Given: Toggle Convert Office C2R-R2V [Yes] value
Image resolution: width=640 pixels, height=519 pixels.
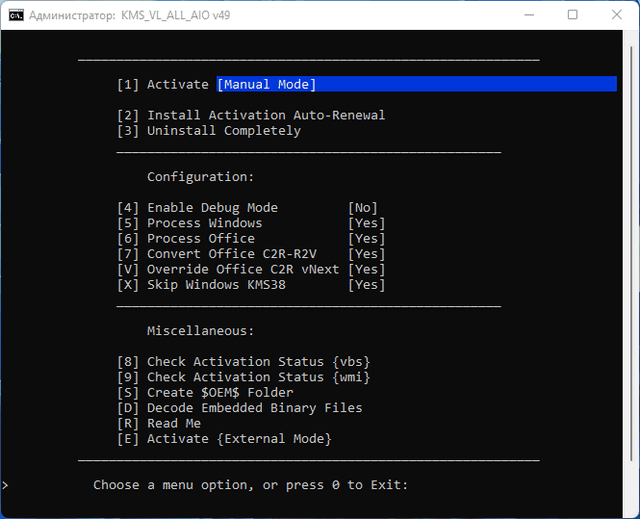Looking at the screenshot, I should (366, 254).
